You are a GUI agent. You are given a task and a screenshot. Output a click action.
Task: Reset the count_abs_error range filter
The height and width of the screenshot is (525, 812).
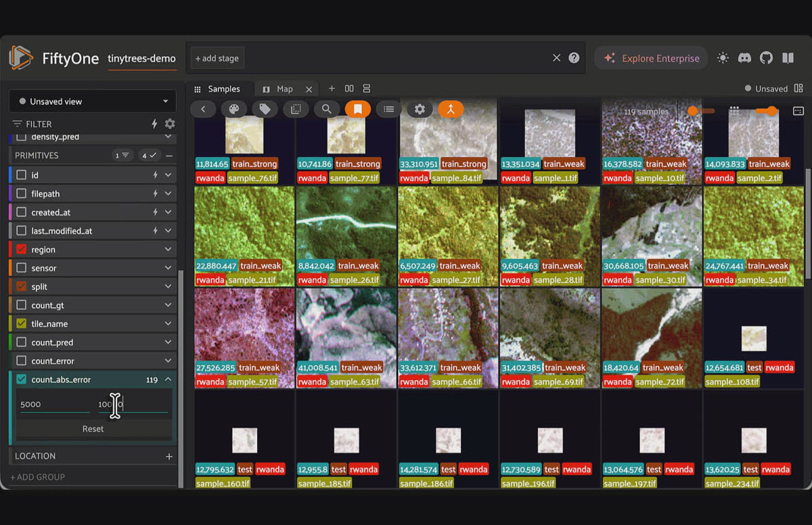[93, 429]
